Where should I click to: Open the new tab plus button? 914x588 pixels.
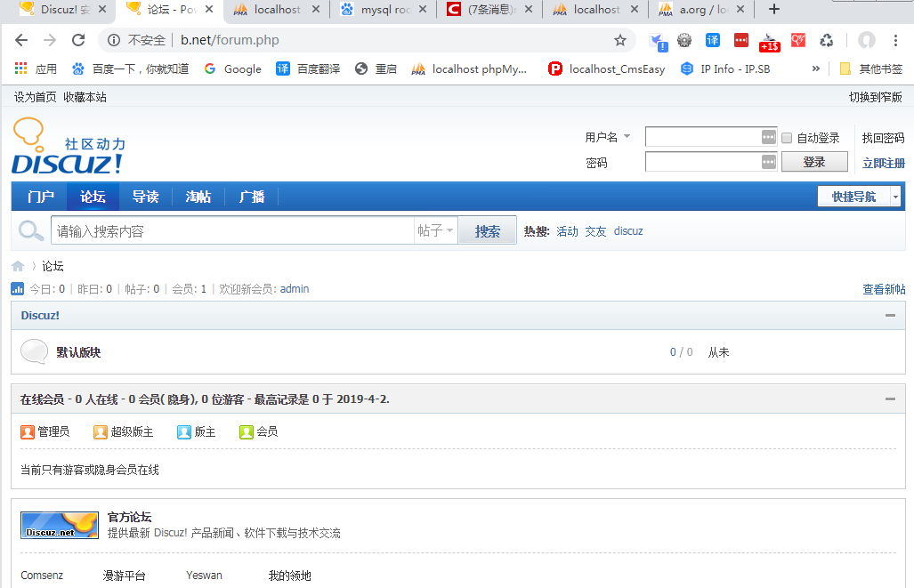(774, 9)
